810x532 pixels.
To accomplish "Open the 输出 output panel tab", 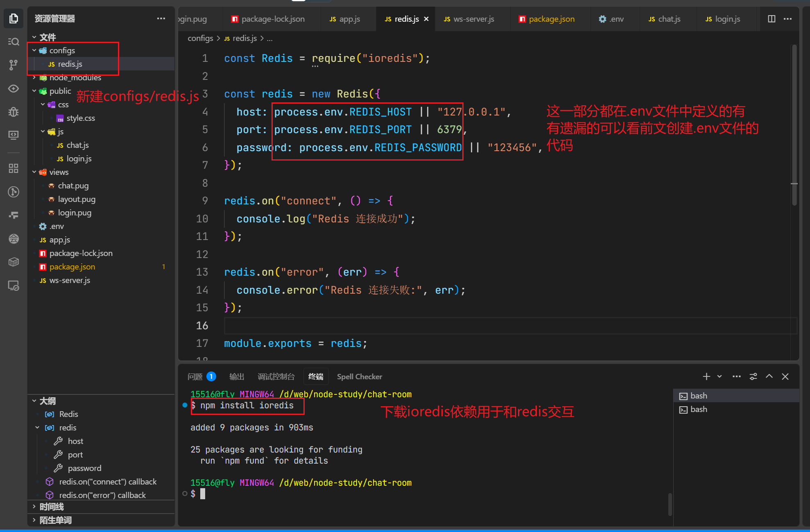I will (237, 376).
